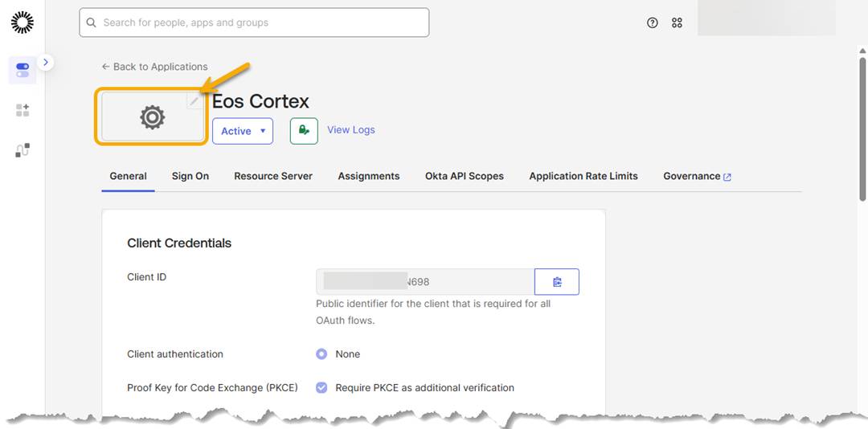
Task: Toggle Require PKCE as additional verification
Action: [x=321, y=388]
